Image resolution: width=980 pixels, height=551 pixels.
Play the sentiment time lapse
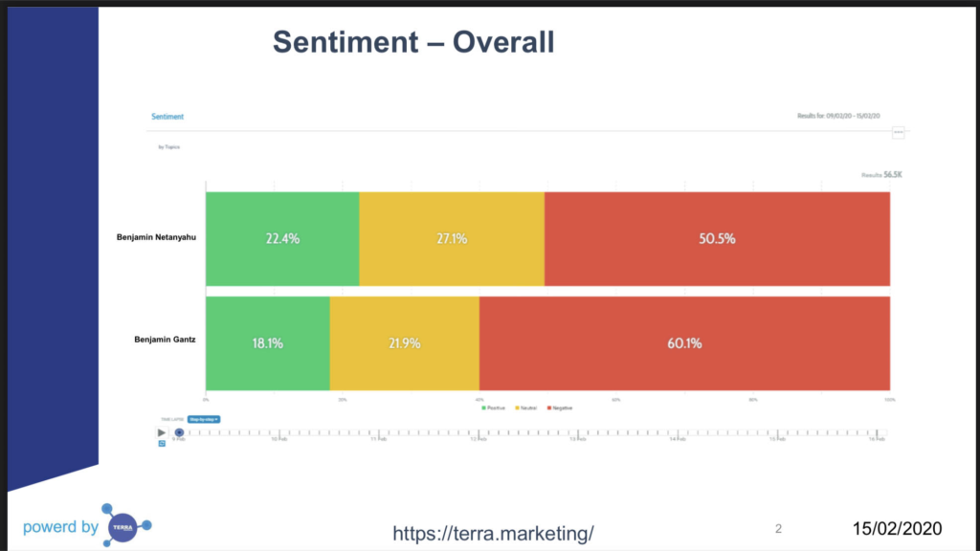click(x=161, y=432)
